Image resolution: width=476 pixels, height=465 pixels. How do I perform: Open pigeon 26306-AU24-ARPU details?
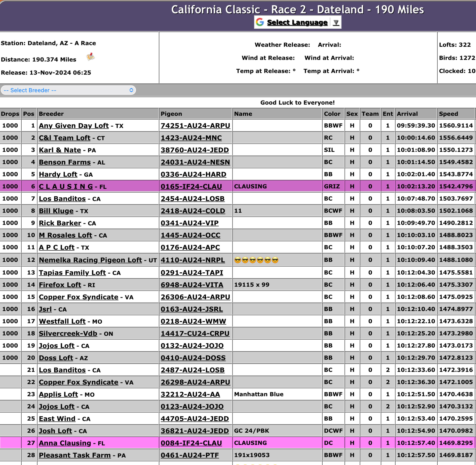pos(195,297)
